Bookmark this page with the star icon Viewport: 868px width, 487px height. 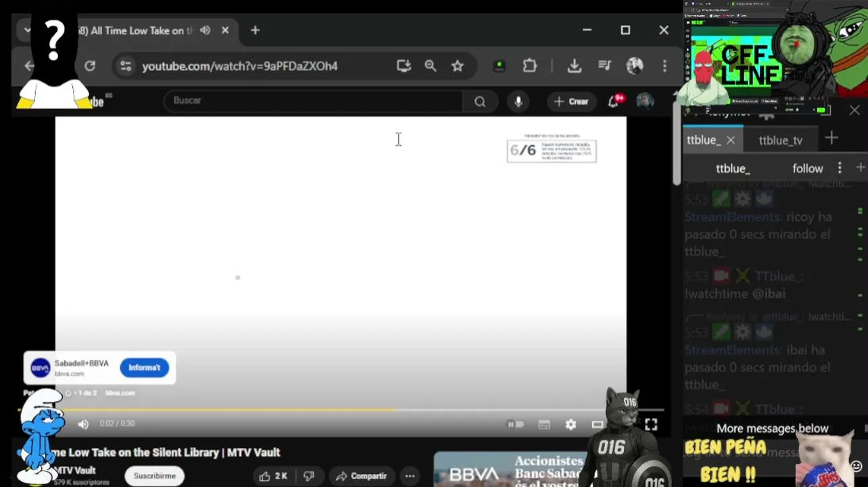(x=458, y=66)
